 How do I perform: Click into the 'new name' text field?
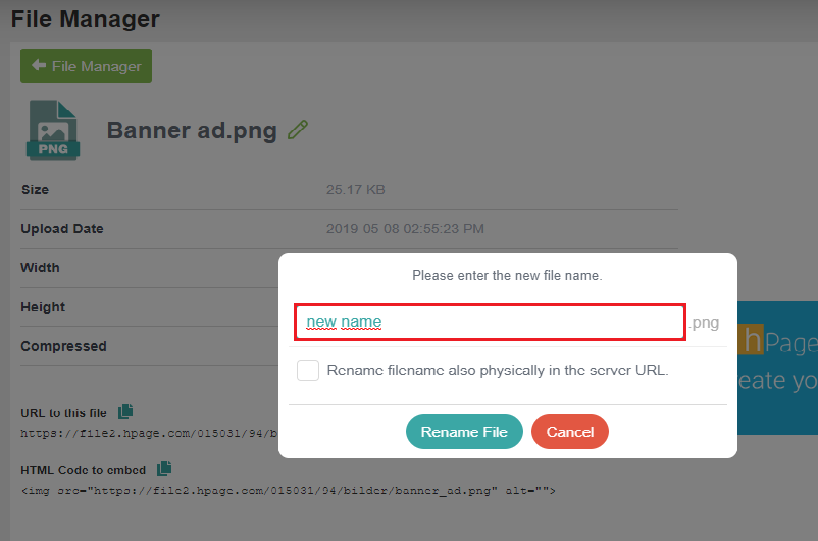(x=490, y=322)
